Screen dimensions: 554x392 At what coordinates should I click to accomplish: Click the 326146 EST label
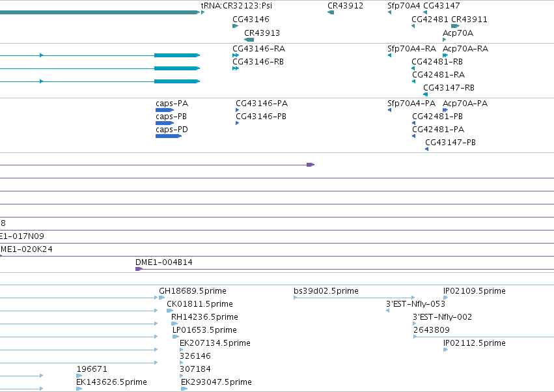[195, 356]
